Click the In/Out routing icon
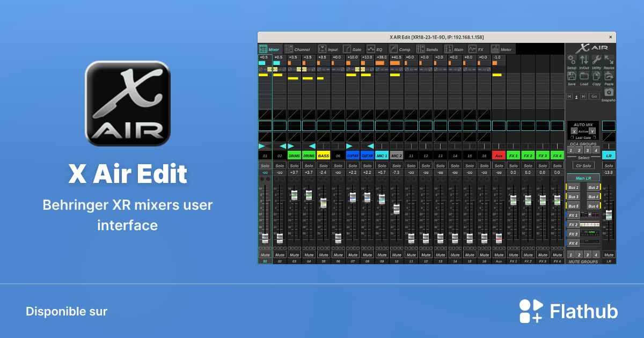Screen dimensions: 644x338 point(584,59)
